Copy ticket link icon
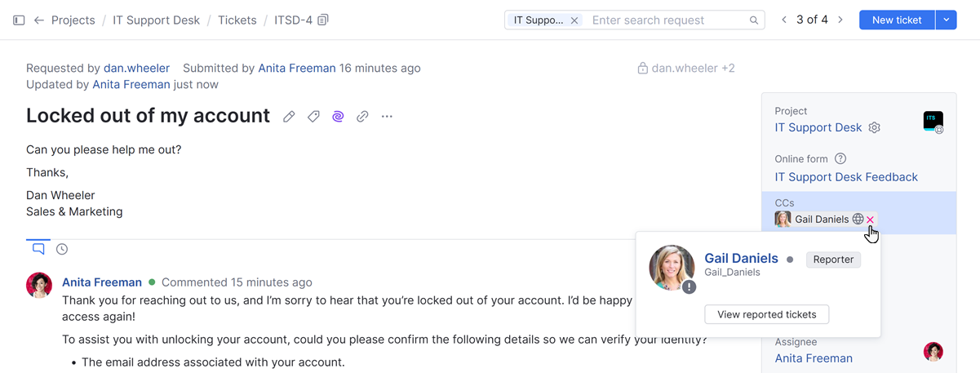The image size is (980, 373). [x=362, y=117]
